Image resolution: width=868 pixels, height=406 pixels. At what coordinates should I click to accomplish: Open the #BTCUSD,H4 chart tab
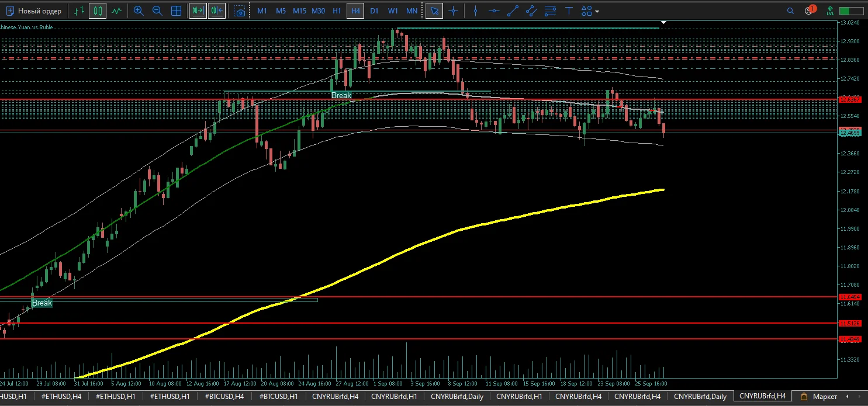point(224,396)
